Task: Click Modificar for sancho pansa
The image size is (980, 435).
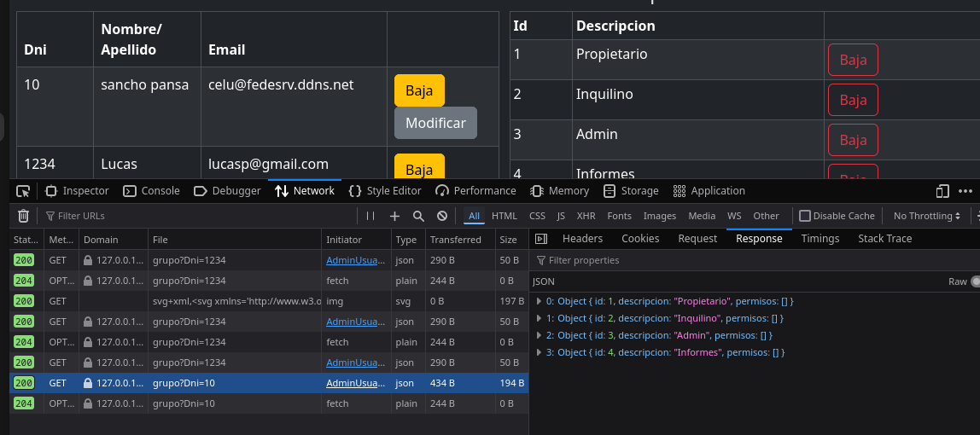Action: 435,123
